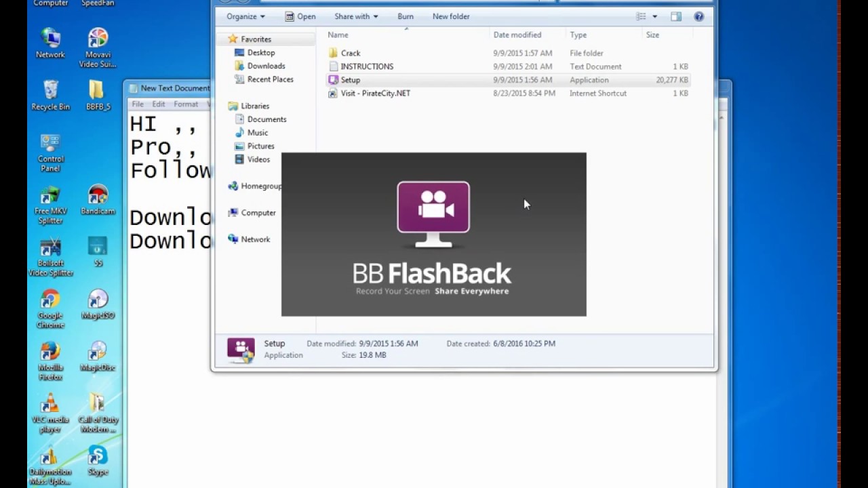Click the Explorer help question-mark icon
Screen dimensions: 868x488
click(699, 16)
